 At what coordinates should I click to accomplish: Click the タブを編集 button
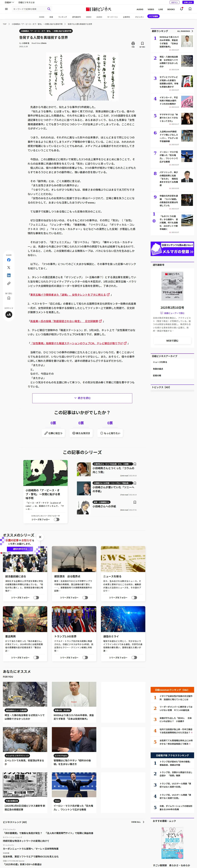point(154,16)
